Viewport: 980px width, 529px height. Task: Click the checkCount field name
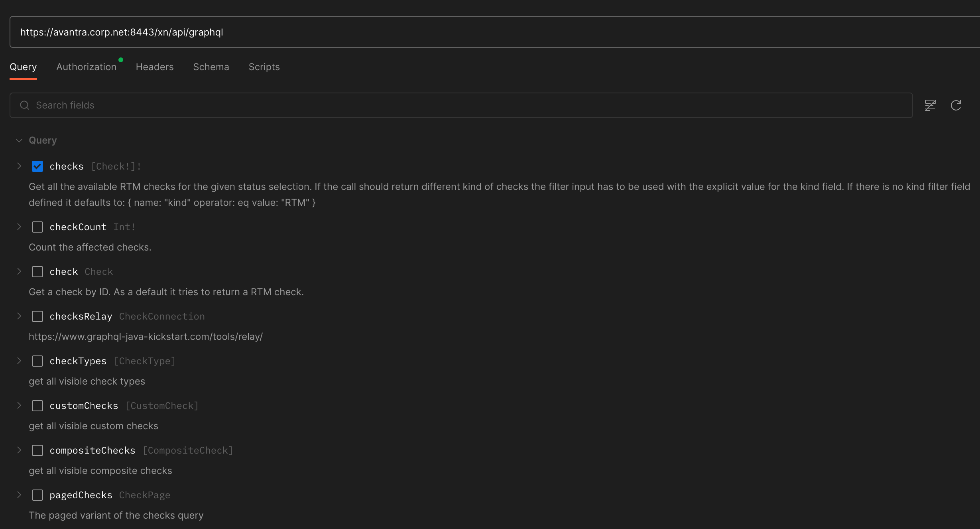tap(78, 227)
